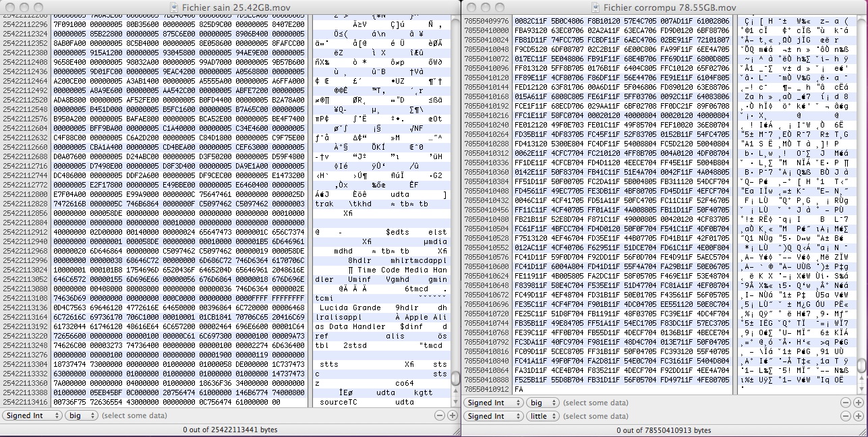Open the little endianness dropdown in right window

pos(542,416)
